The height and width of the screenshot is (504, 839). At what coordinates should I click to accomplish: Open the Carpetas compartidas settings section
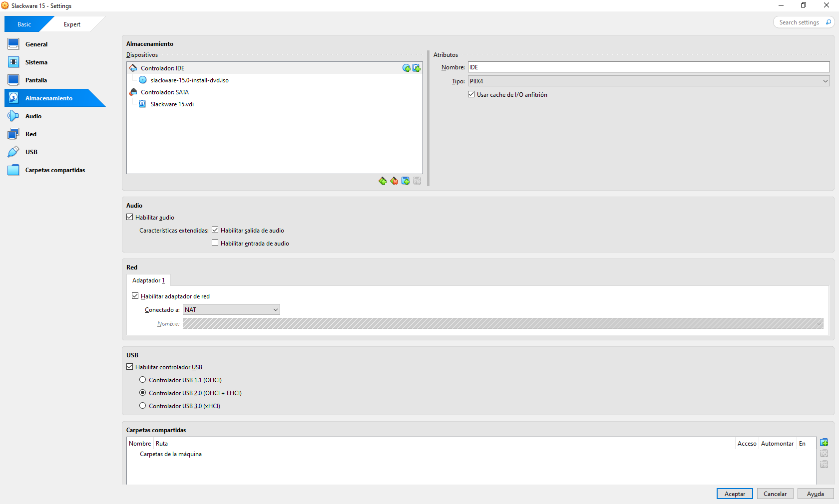click(55, 170)
